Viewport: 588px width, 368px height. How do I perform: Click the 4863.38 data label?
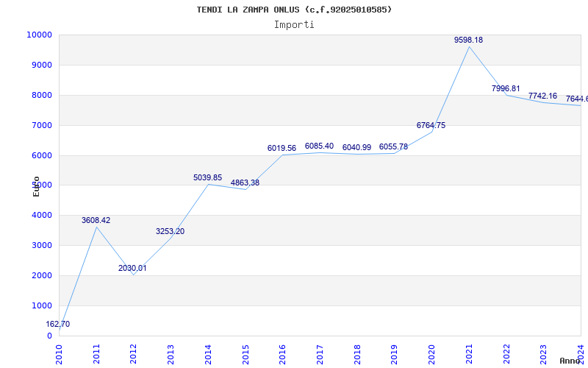[x=245, y=183]
